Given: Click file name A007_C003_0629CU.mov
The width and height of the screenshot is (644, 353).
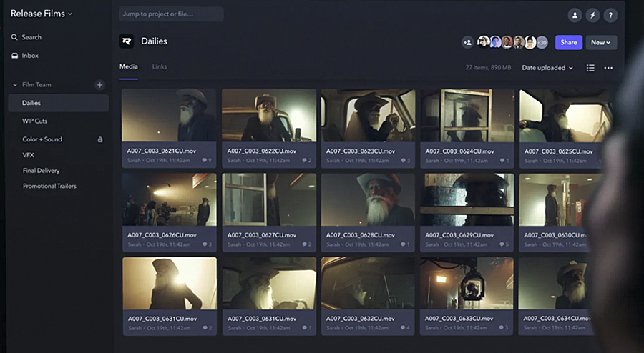Looking at the screenshot, I should (x=459, y=235).
